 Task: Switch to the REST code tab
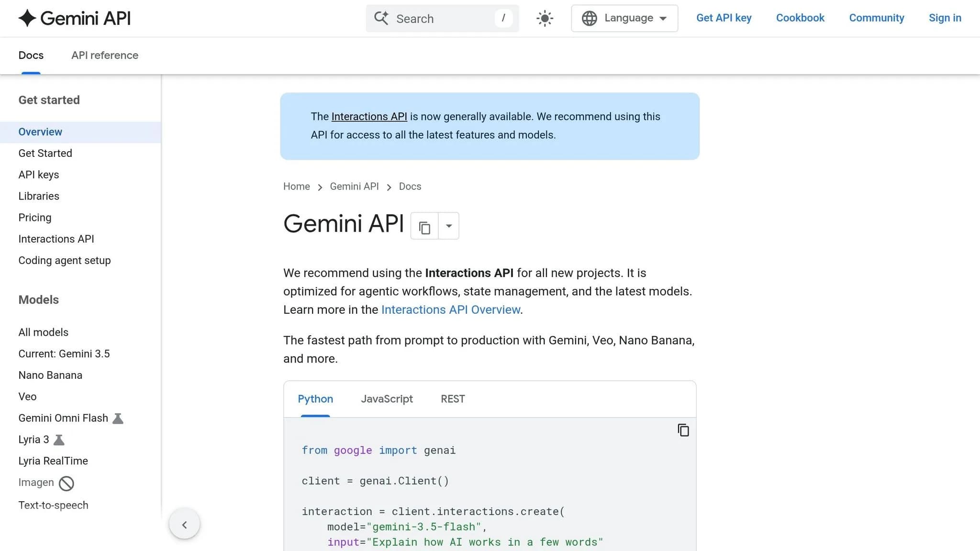pos(453,399)
